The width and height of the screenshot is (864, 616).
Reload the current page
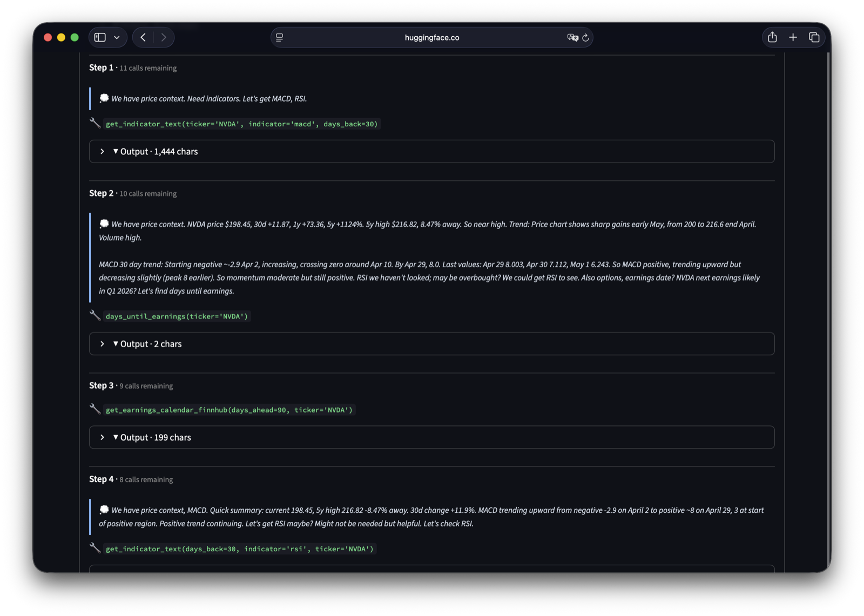[x=585, y=37]
